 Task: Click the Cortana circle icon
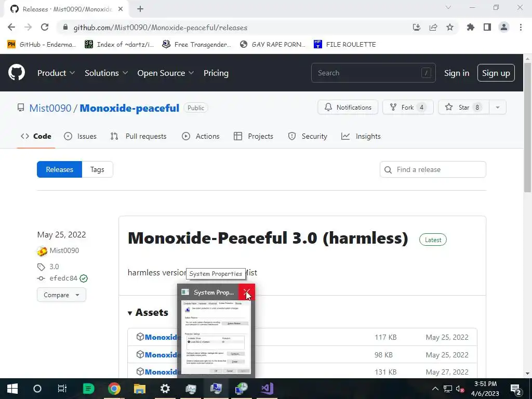[x=37, y=389]
